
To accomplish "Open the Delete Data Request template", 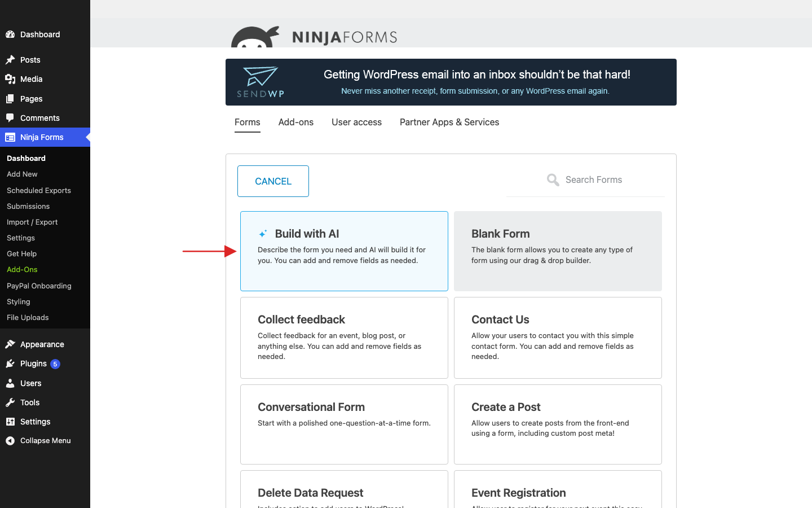I will coord(344,489).
